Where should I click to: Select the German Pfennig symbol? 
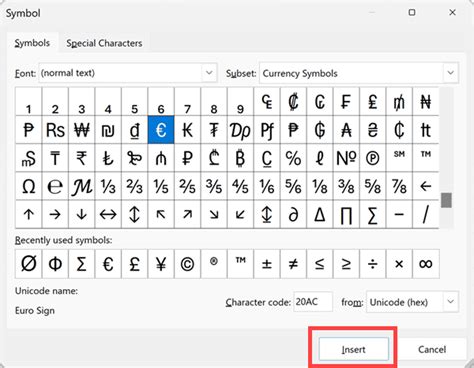(267, 130)
